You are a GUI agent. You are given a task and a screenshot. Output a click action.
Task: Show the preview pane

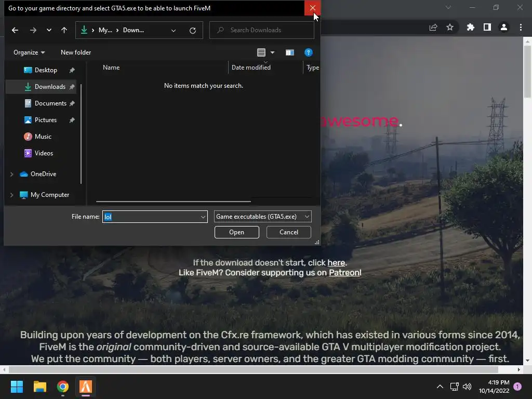tap(290, 52)
